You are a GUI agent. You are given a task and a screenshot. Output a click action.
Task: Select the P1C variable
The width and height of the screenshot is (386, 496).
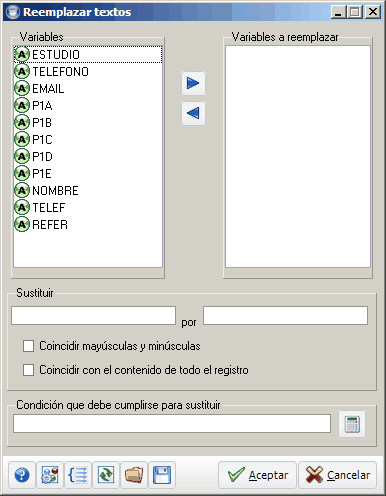pos(88,140)
